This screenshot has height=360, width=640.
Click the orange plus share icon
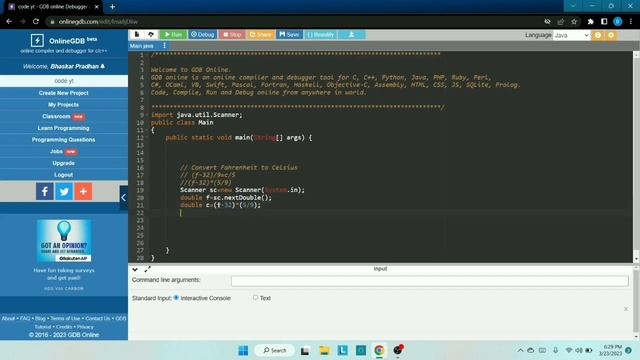[x=83, y=191]
